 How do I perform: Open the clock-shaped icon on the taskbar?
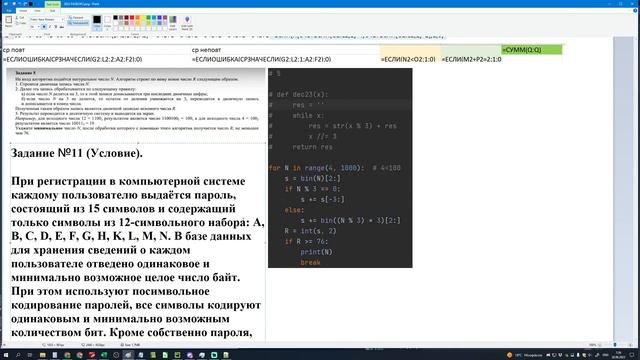(x=116, y=355)
